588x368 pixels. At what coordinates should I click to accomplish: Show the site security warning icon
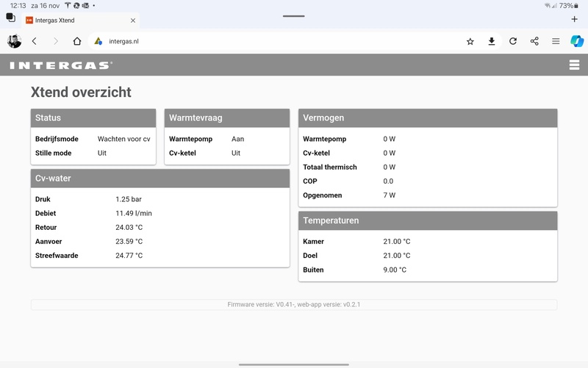[x=98, y=41]
